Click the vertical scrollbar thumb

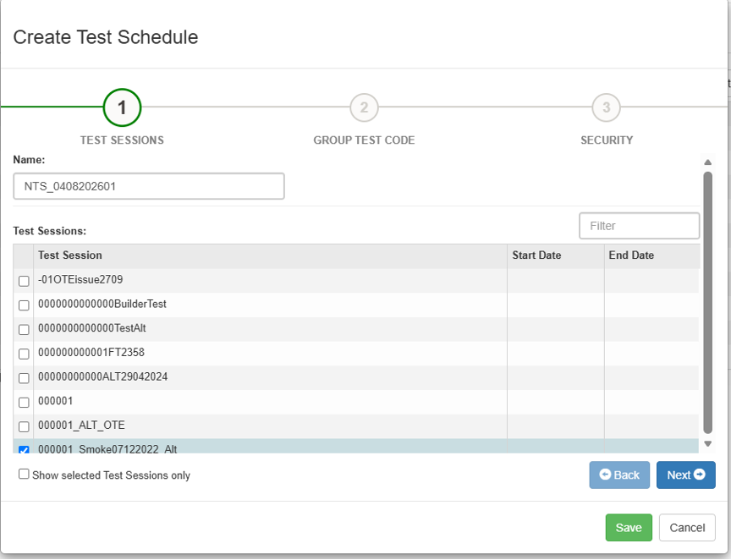point(707,303)
